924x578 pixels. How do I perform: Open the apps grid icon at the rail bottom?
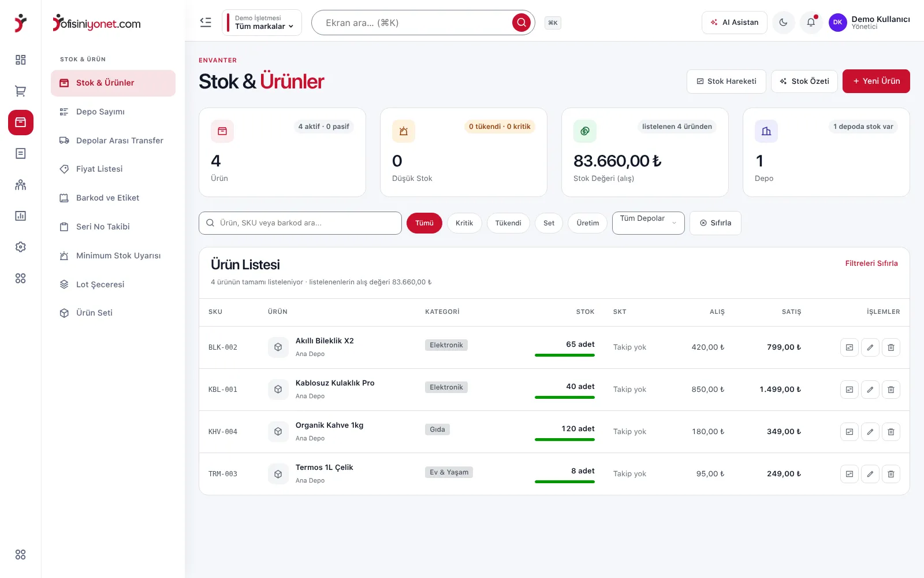coord(21,555)
